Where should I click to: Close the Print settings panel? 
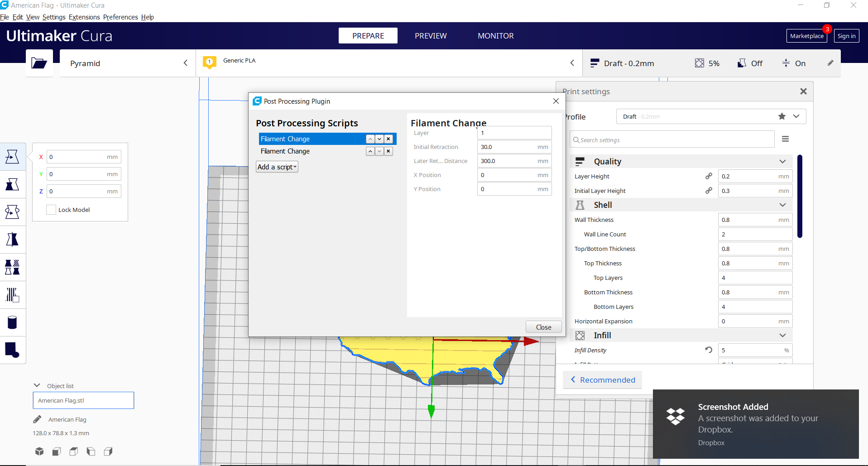point(803,91)
